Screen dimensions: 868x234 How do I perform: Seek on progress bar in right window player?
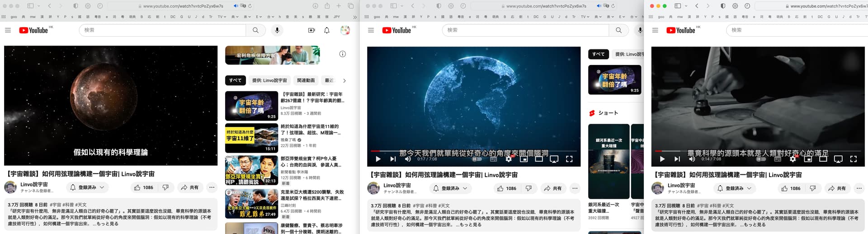tap(758, 151)
